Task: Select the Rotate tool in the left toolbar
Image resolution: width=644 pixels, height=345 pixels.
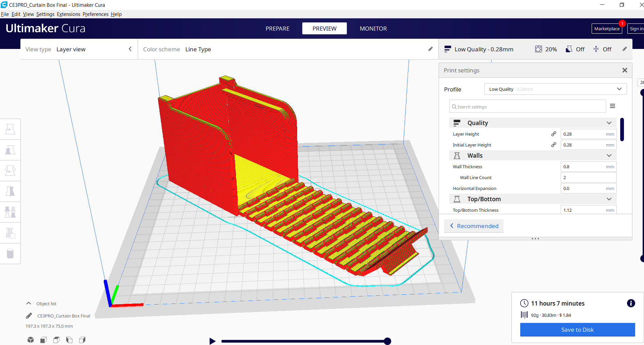Action: point(10,171)
